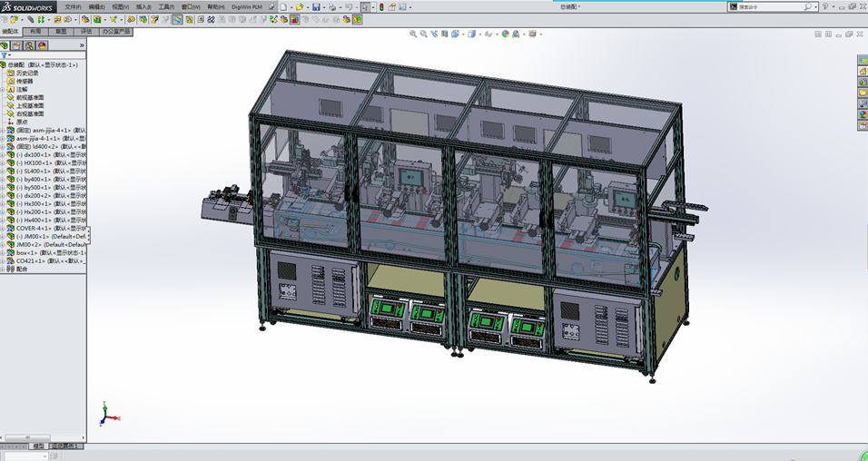Open the ConfigurationManager tab icon
Image resolution: width=868 pixels, height=461 pixels.
[x=29, y=45]
